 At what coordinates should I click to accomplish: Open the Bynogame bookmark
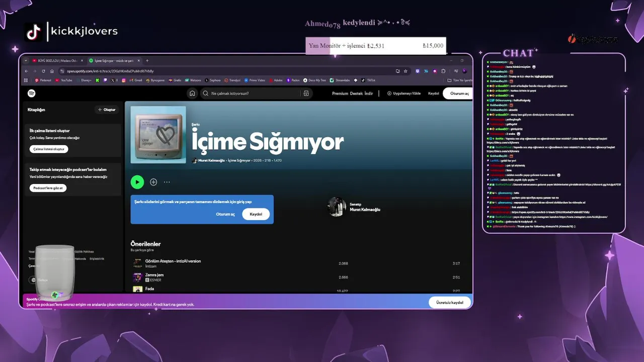point(155,80)
